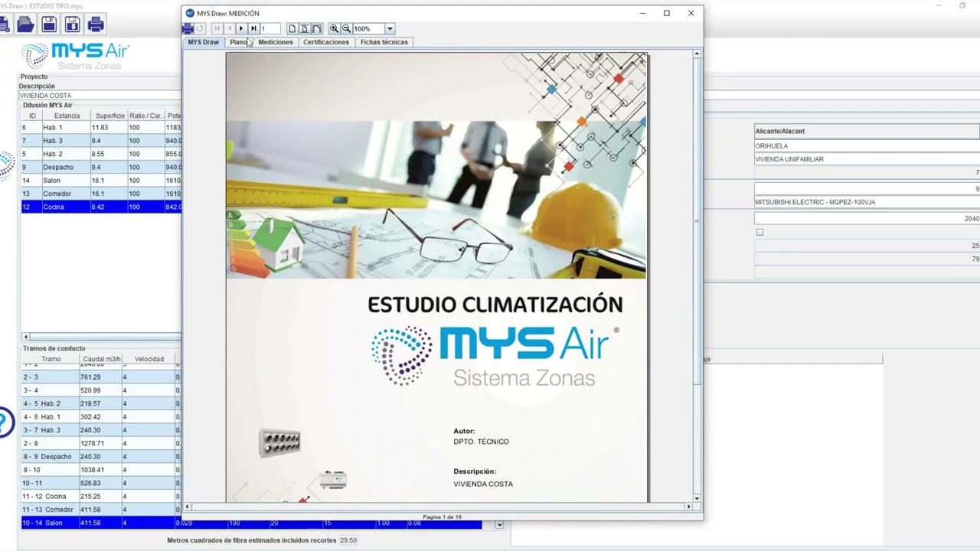Viewport: 980px width, 551px height.
Task: Go to next page of report
Action: click(x=242, y=28)
